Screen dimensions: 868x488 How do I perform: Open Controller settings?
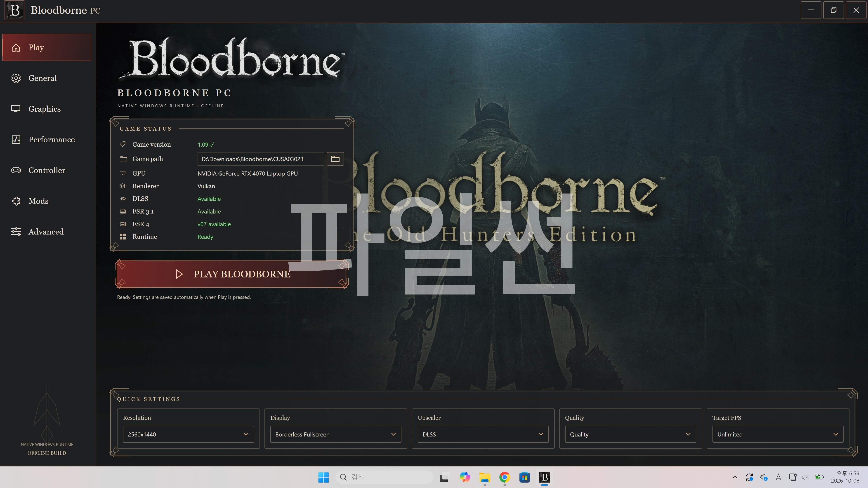tap(47, 170)
